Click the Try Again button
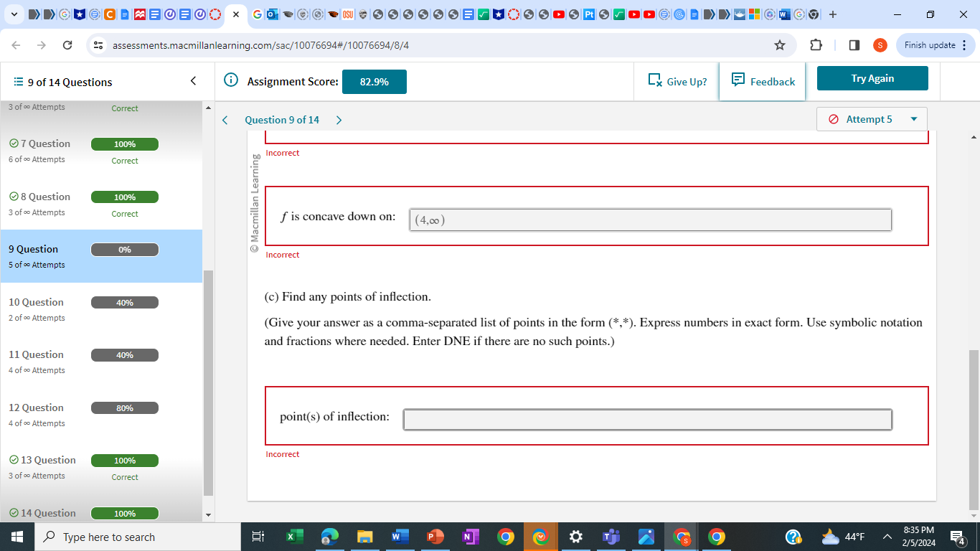 tap(872, 78)
